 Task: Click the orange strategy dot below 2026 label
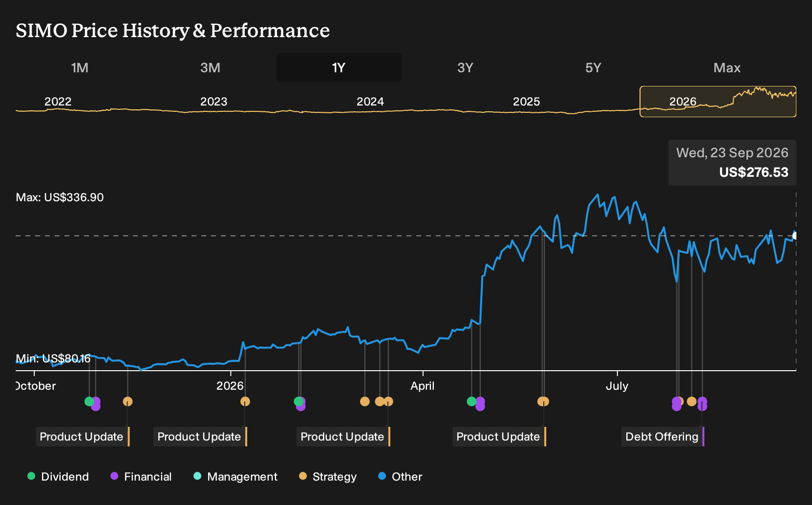tap(245, 401)
